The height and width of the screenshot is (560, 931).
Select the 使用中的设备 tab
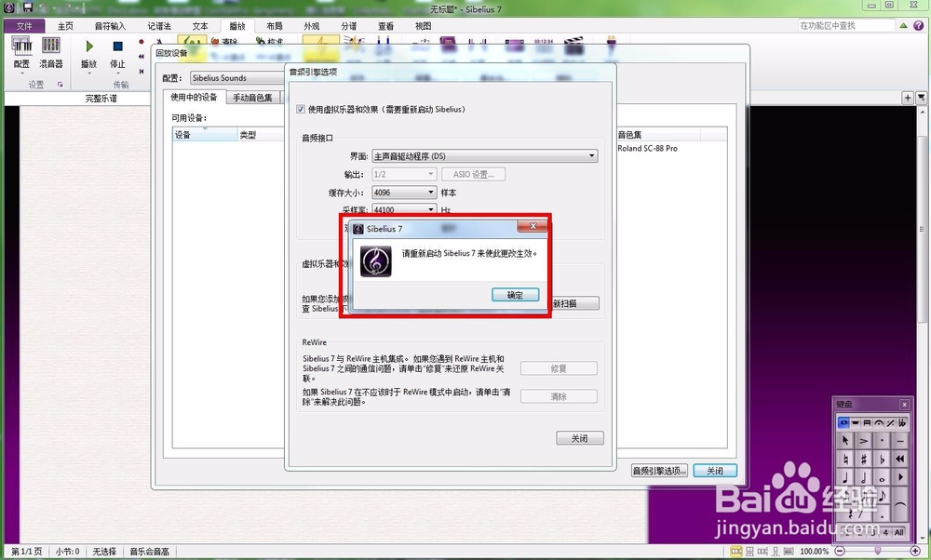(195, 98)
